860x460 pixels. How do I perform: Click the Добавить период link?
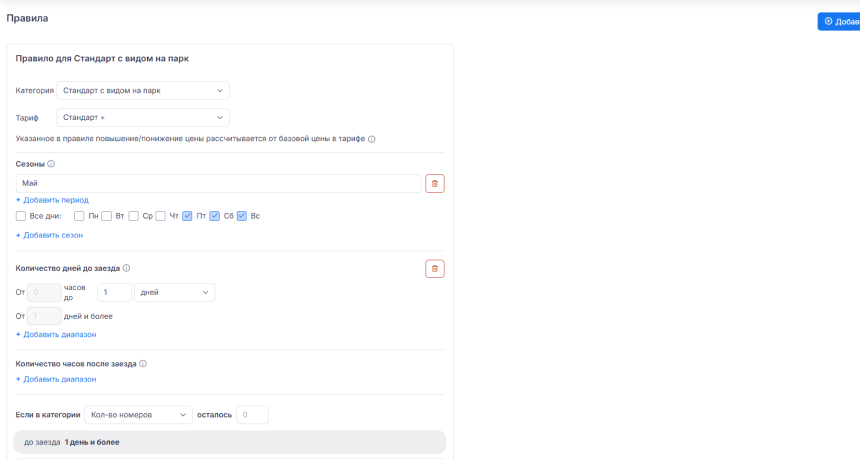[52, 200]
